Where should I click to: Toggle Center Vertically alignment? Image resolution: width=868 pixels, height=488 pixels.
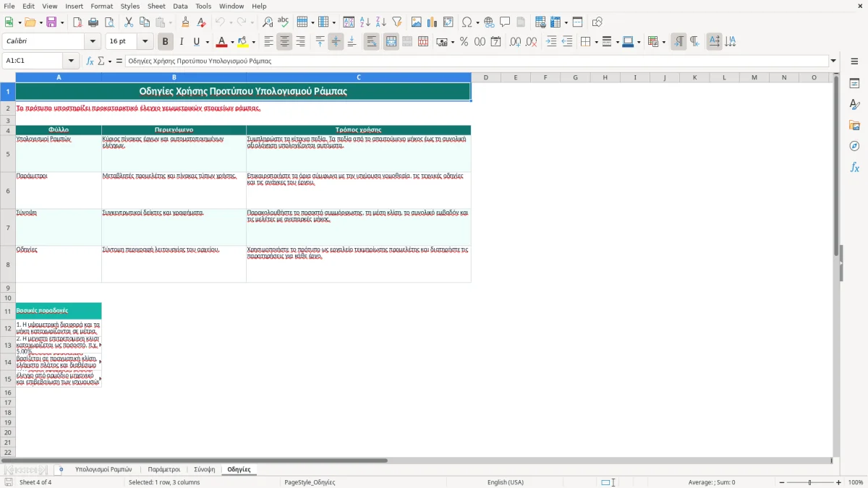coord(336,42)
